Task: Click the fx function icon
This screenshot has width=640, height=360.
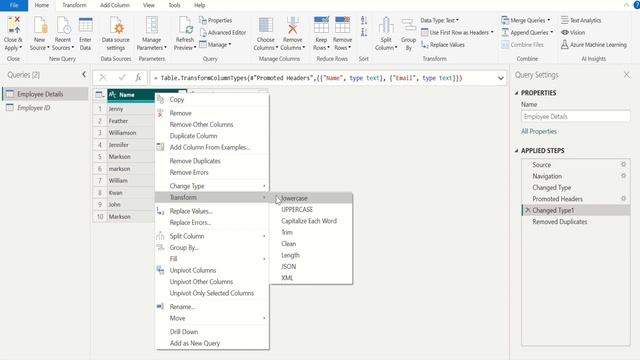Action: pyautogui.click(x=138, y=77)
